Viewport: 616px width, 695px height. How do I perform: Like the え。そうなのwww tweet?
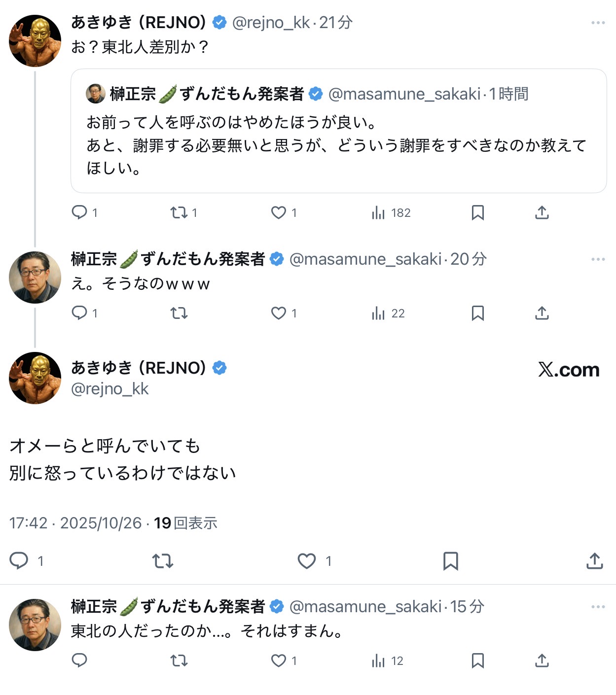click(x=279, y=313)
